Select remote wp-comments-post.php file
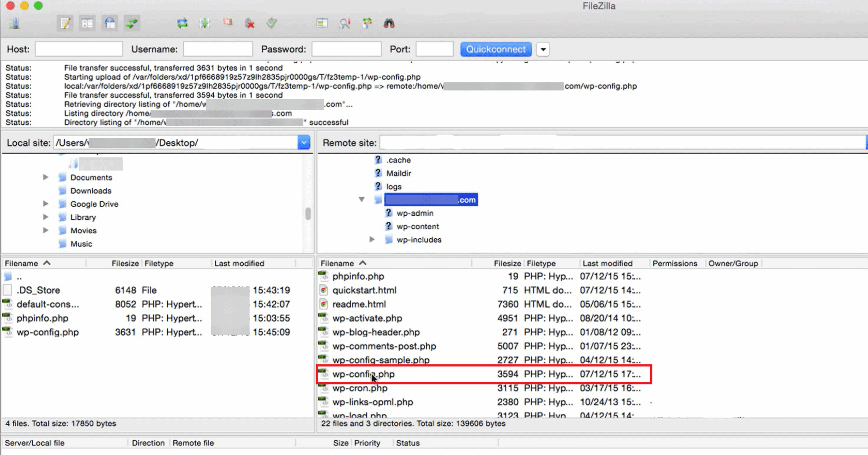This screenshot has height=455, width=868. point(384,346)
